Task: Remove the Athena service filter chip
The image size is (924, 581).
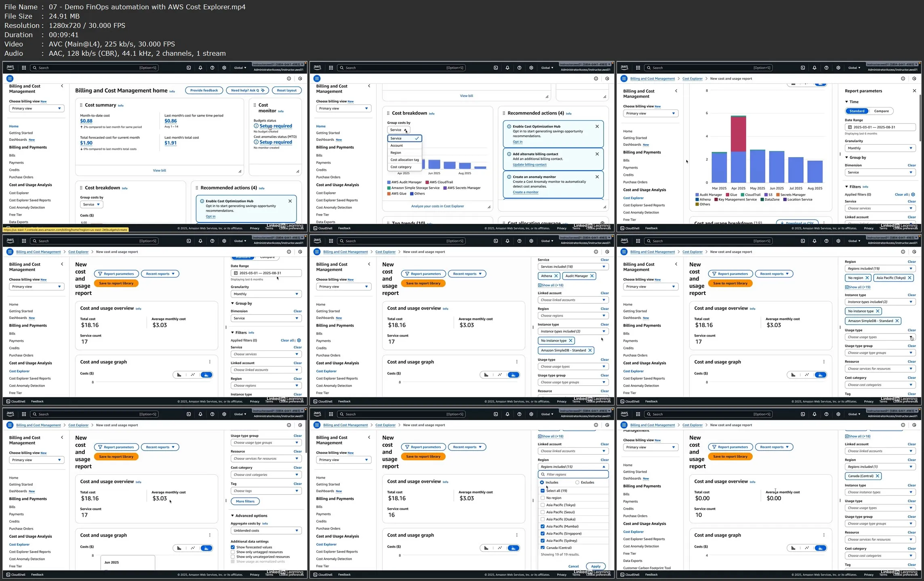Action: (556, 276)
